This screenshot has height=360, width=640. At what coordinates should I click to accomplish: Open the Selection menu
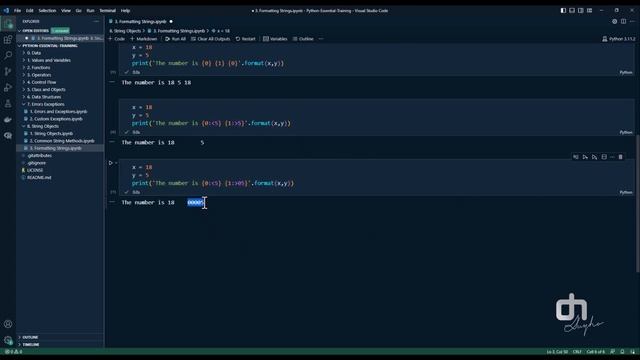click(47, 11)
